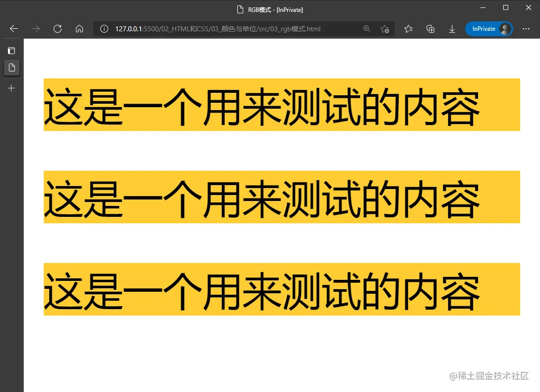The image size is (540, 392).
Task: Select the active page tab in sidebar
Action: pyautogui.click(x=11, y=68)
